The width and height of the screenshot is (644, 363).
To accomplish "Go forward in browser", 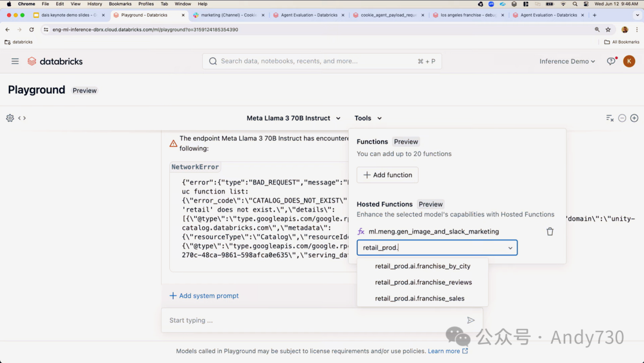I will tap(19, 30).
